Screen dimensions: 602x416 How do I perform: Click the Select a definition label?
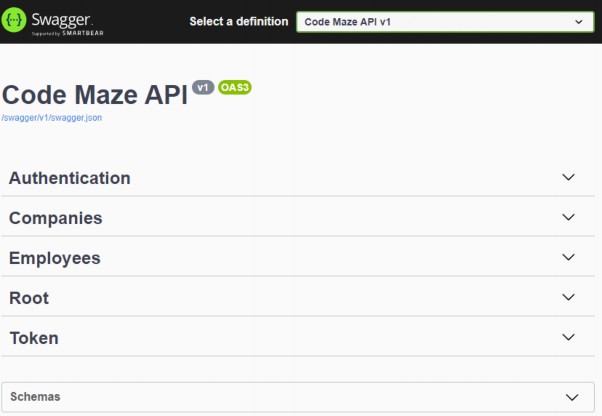click(x=239, y=21)
